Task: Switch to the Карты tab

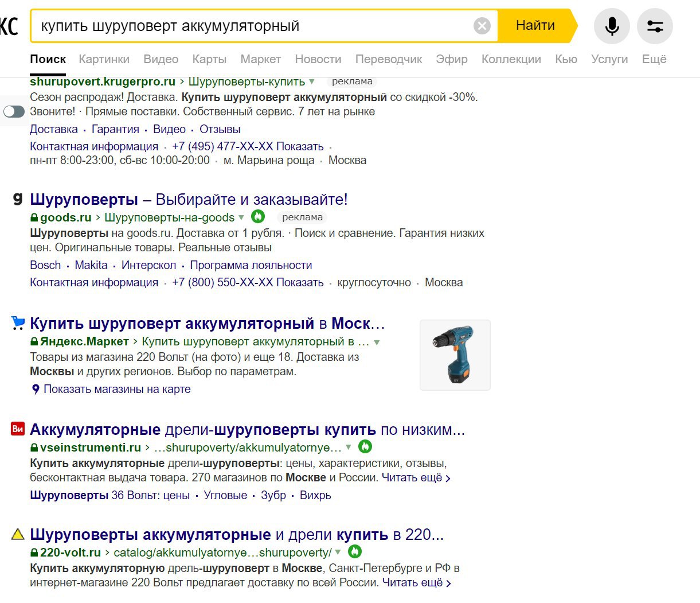Action: [x=209, y=59]
